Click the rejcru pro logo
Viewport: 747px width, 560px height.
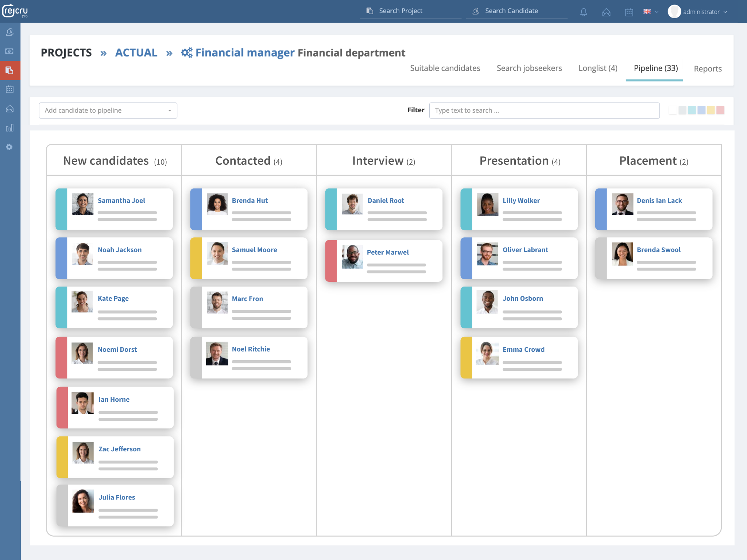click(x=15, y=11)
